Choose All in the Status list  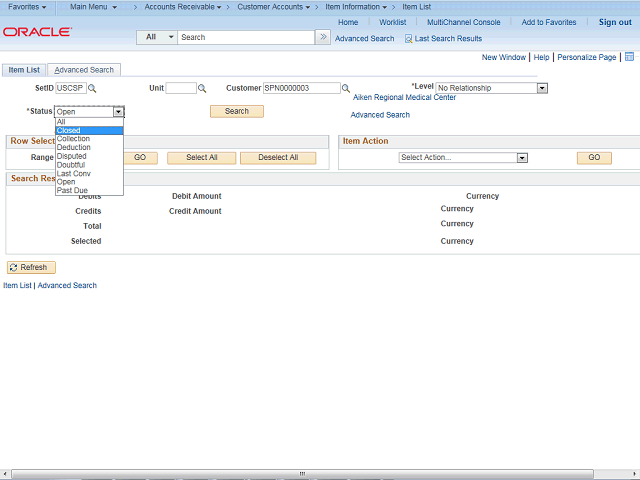click(x=89, y=122)
